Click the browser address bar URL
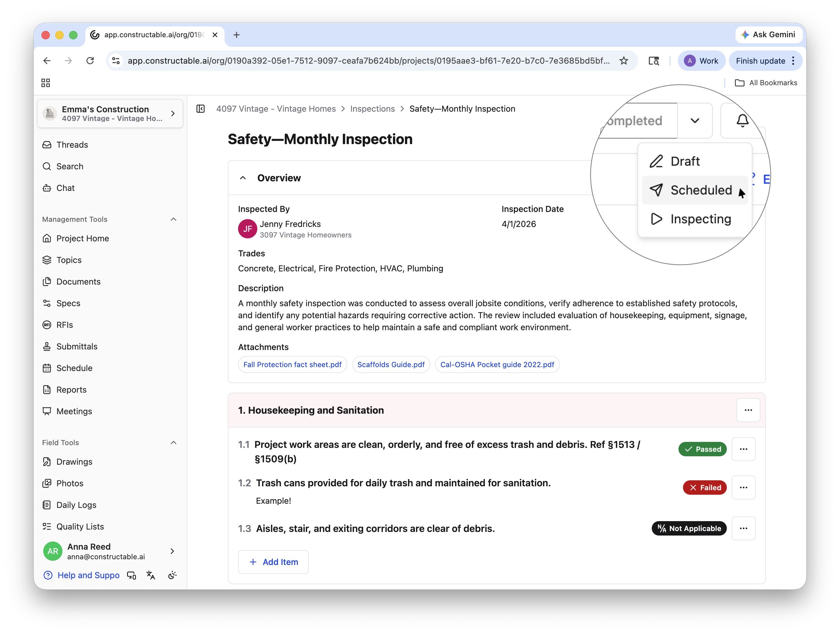The image size is (840, 634). (x=369, y=61)
